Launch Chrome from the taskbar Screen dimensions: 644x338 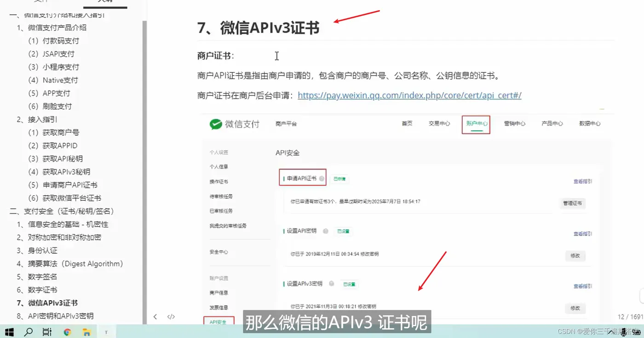tap(67, 332)
